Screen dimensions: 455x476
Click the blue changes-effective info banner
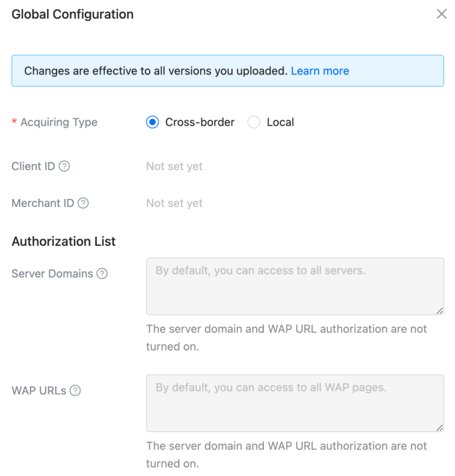point(228,71)
